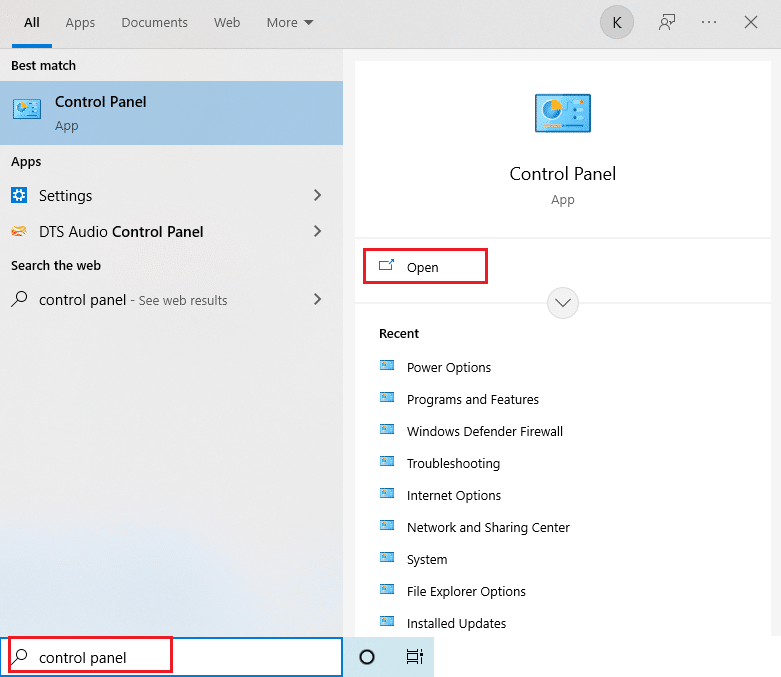Click the Network and Sharing Center icon

[387, 526]
